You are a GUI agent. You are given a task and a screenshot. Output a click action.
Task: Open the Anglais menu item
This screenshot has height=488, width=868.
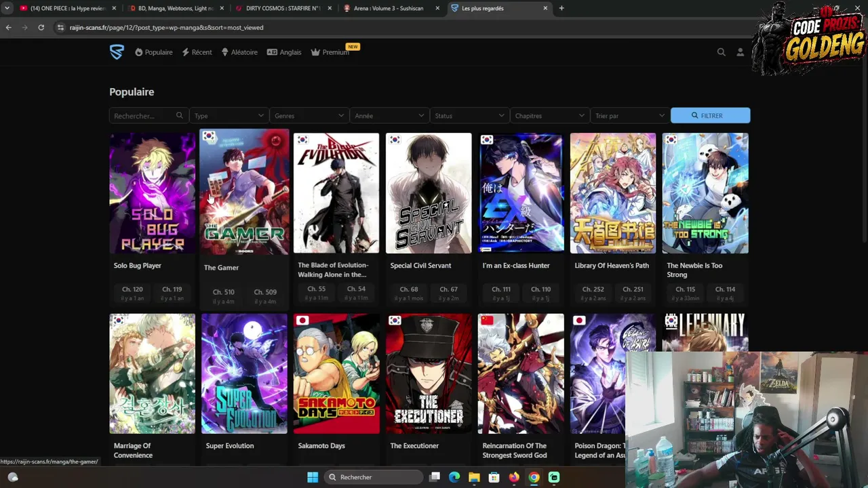(x=284, y=52)
